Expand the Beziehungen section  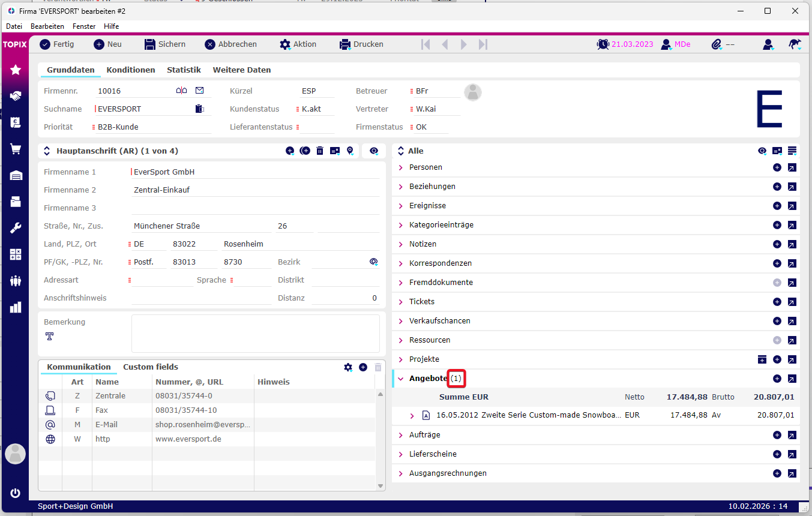click(x=400, y=187)
